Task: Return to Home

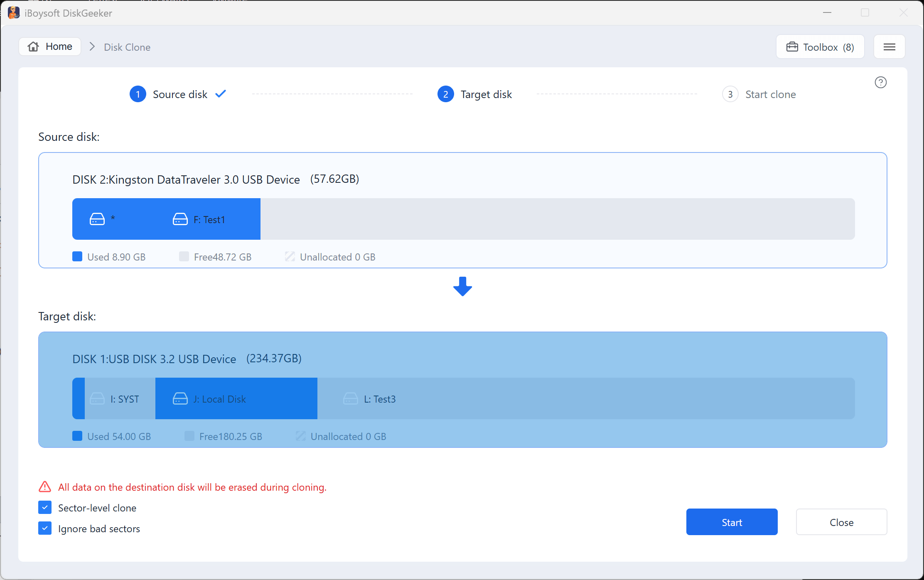Action: pyautogui.click(x=50, y=47)
